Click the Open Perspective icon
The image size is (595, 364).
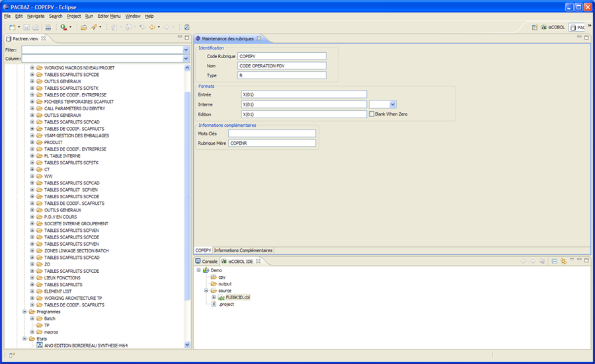[x=535, y=27]
